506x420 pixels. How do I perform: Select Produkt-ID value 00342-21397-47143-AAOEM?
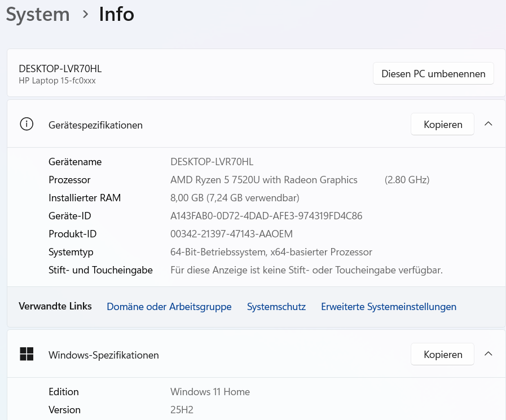(231, 234)
